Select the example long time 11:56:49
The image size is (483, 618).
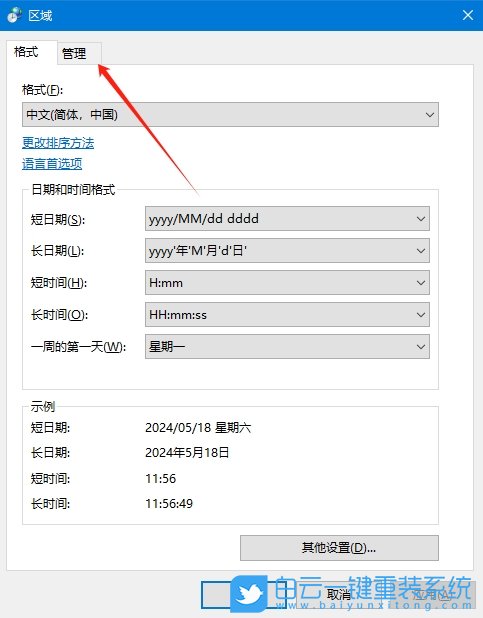(169, 503)
